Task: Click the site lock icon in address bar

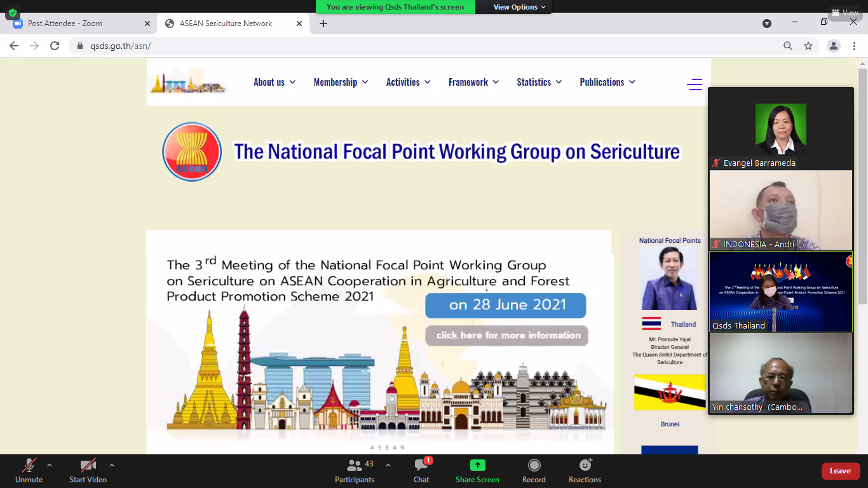Action: pos(80,46)
